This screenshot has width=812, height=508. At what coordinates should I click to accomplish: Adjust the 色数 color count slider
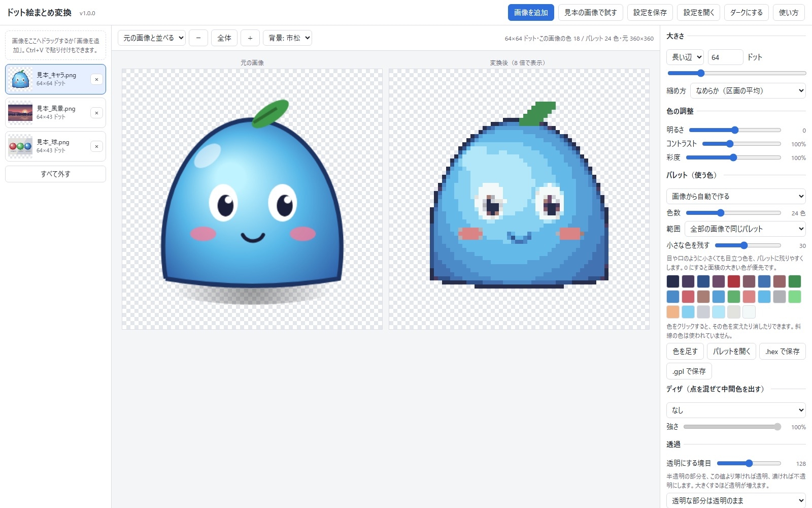click(x=733, y=213)
